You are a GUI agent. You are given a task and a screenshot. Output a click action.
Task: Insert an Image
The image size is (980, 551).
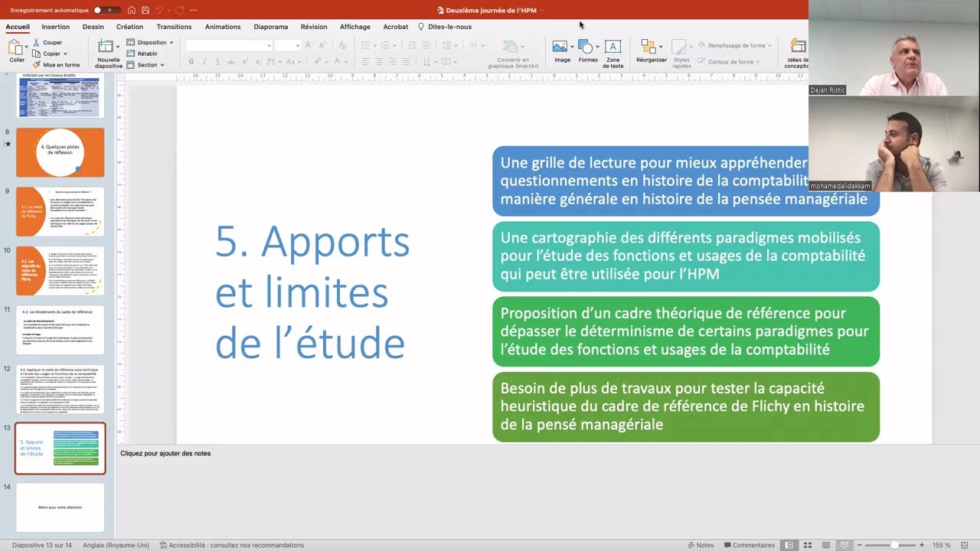coord(561,52)
